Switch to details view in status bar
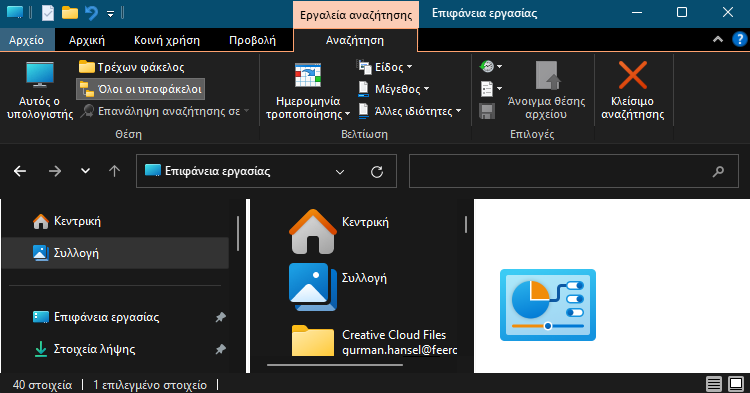Screen dimensions: 750x393 click(x=714, y=383)
